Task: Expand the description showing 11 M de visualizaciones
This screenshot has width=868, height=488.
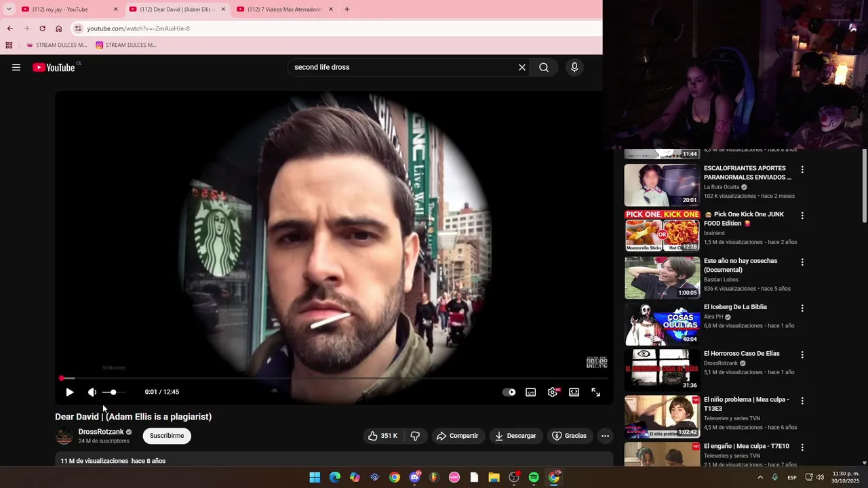Action: [x=334, y=460]
